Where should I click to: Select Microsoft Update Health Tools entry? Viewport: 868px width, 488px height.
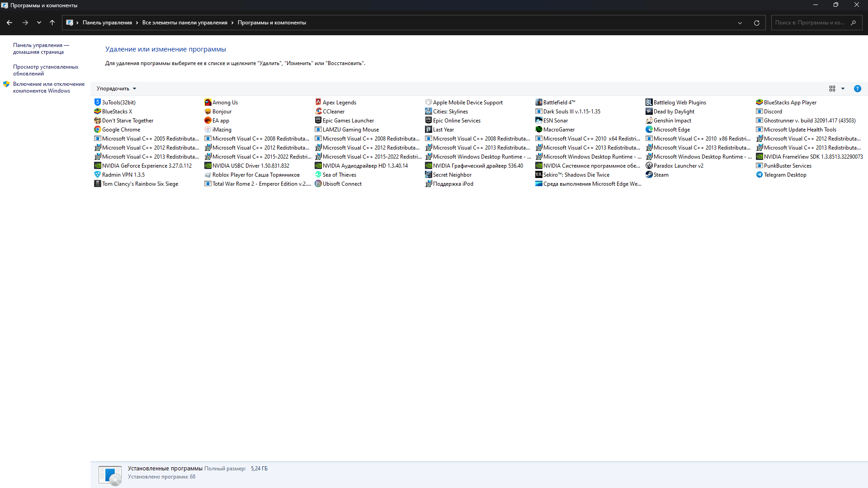(x=796, y=129)
